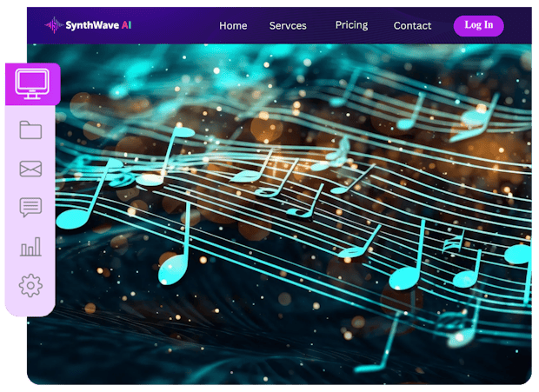This screenshot has width=539, height=392.
Task: Open the folder icon in sidebar
Action: (30, 130)
